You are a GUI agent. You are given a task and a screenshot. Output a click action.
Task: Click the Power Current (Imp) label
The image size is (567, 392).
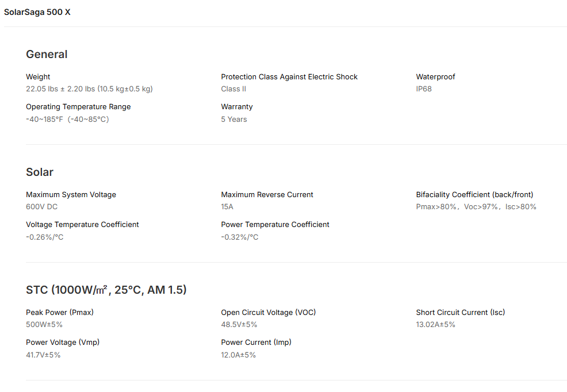point(256,343)
